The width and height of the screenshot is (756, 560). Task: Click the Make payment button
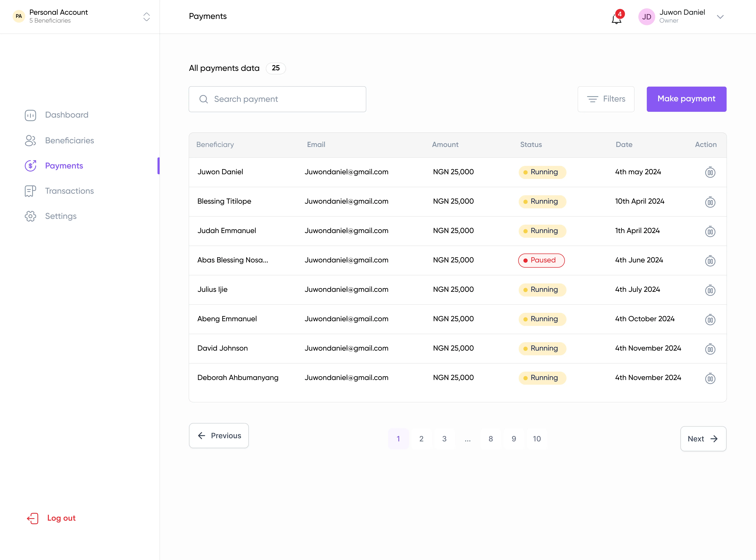(686, 99)
